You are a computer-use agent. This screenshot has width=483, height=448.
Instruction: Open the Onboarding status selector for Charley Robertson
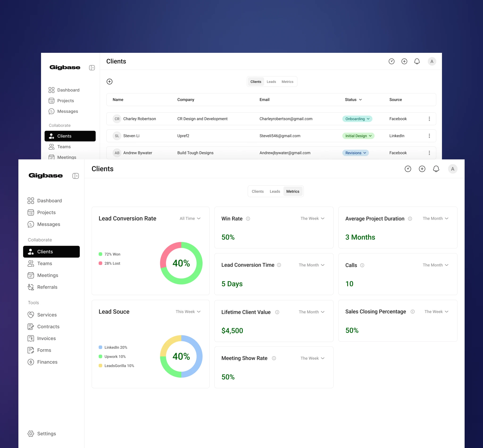357,119
